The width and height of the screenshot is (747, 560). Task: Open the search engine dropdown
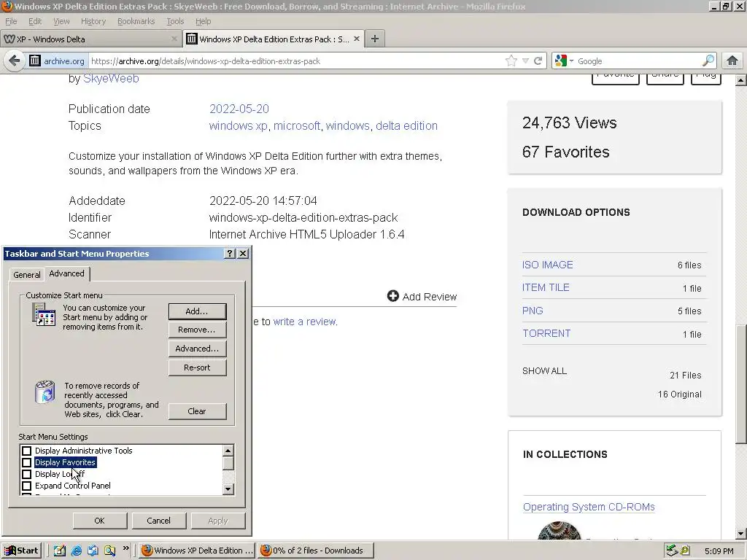[x=572, y=61]
